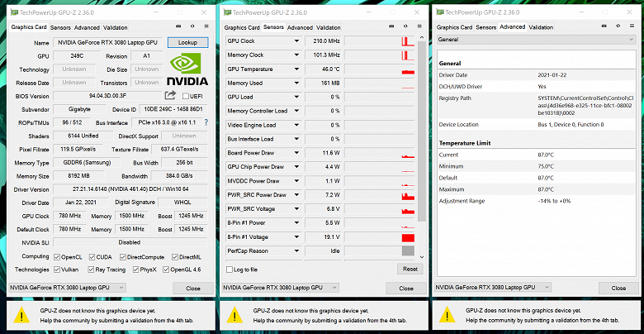This screenshot has height=334, width=644.
Task: Open the PerfCap Reason sensor dropdown arrow
Action: 296,250
